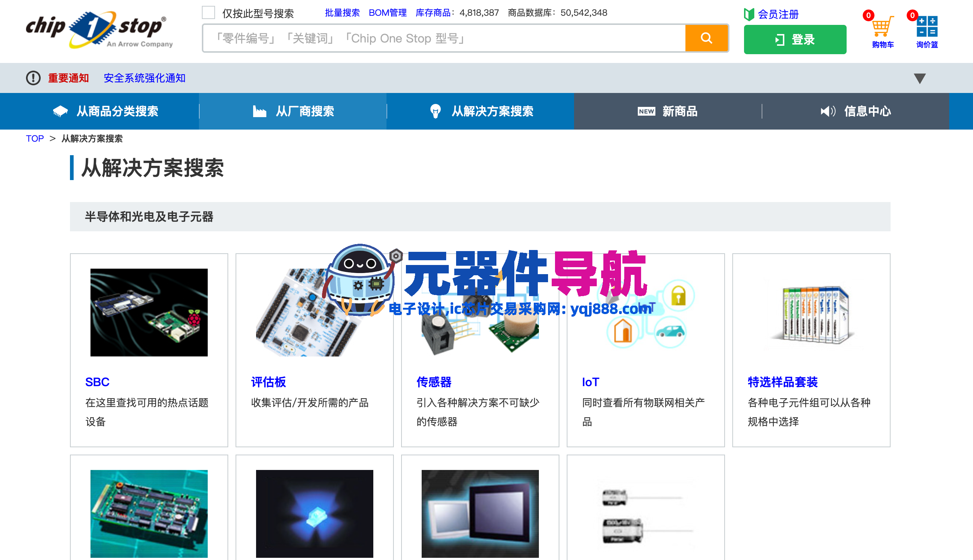Open the BOM管理 link
Image resolution: width=973 pixels, height=560 pixels.
click(388, 13)
